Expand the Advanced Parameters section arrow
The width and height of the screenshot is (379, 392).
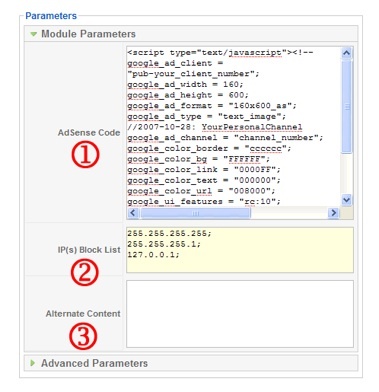tap(33, 363)
